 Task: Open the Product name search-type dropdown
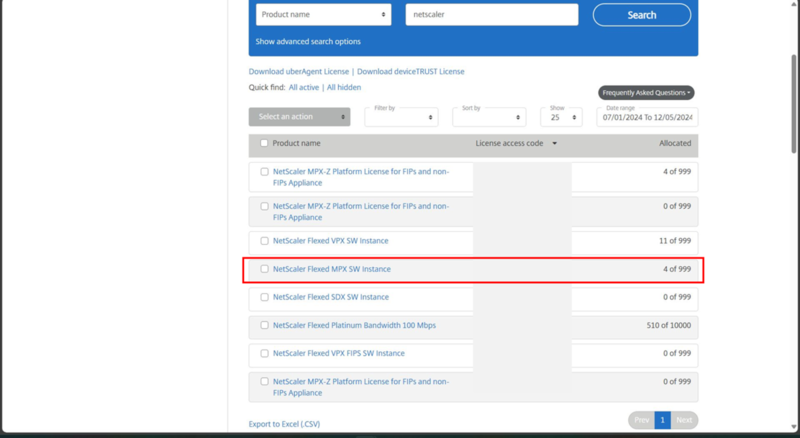323,15
